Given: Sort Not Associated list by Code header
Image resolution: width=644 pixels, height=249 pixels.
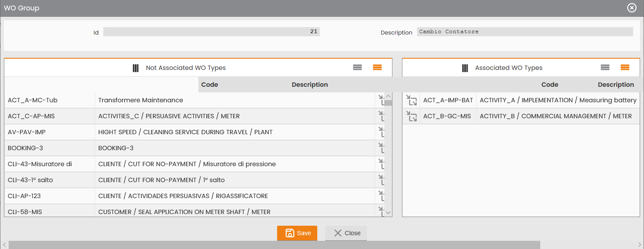Looking at the screenshot, I should (x=210, y=85).
